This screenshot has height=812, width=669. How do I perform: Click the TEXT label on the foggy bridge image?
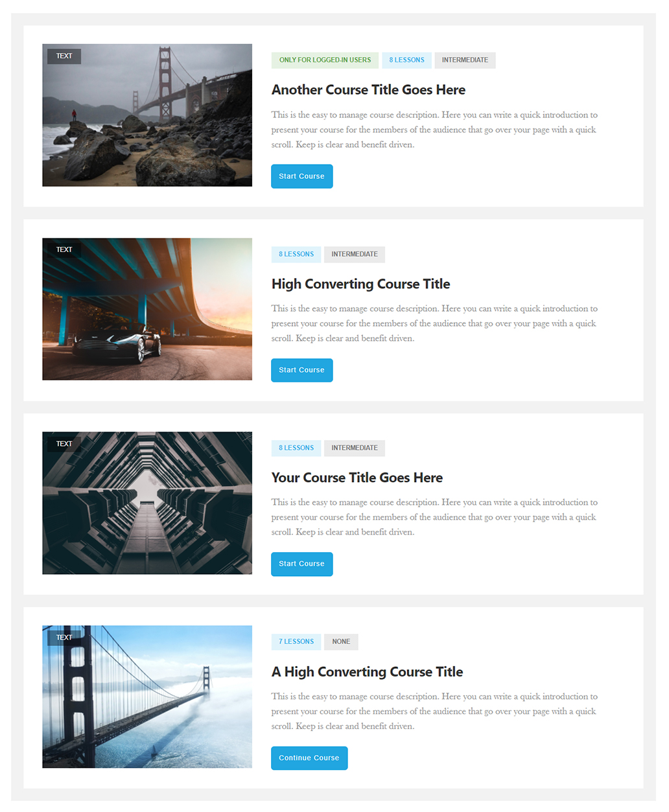pos(64,638)
